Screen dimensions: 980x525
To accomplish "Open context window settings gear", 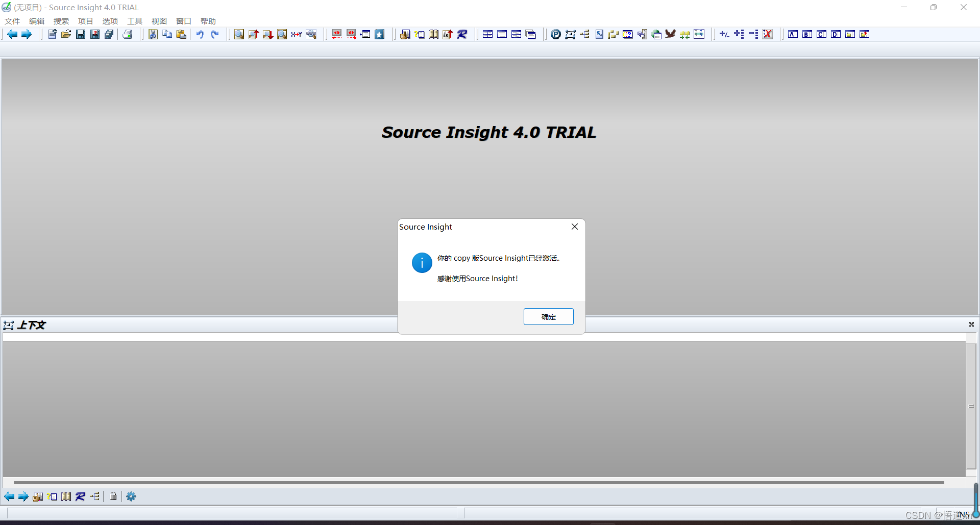I will click(131, 496).
